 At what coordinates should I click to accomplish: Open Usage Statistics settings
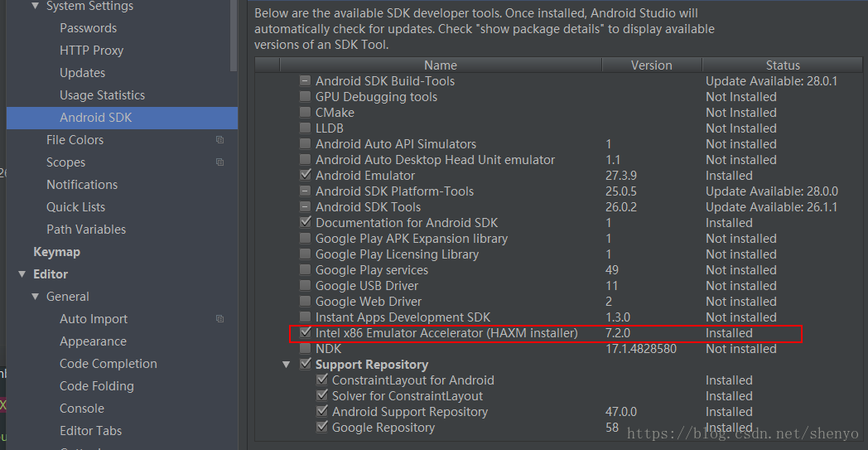pyautogui.click(x=103, y=95)
